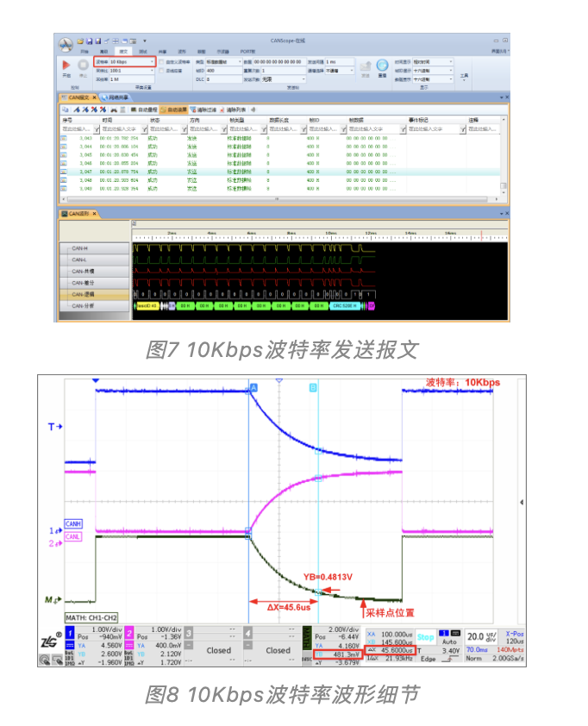588x726 pixels.
Task: Click the yellow BaseID 40 decoded segment
Action: point(147,306)
